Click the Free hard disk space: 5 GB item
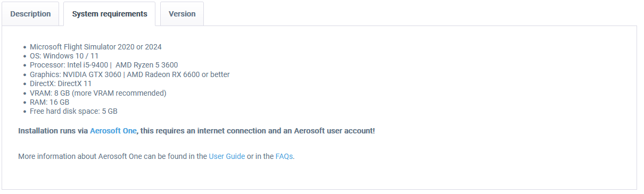Viewport: 644px width, 194px height. 73,112
